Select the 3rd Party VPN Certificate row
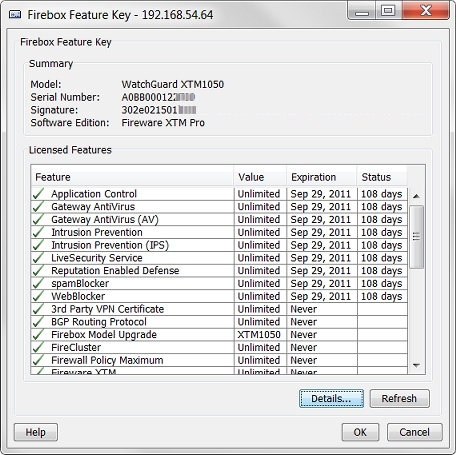Viewport: 456px width, 455px height. pos(219,309)
